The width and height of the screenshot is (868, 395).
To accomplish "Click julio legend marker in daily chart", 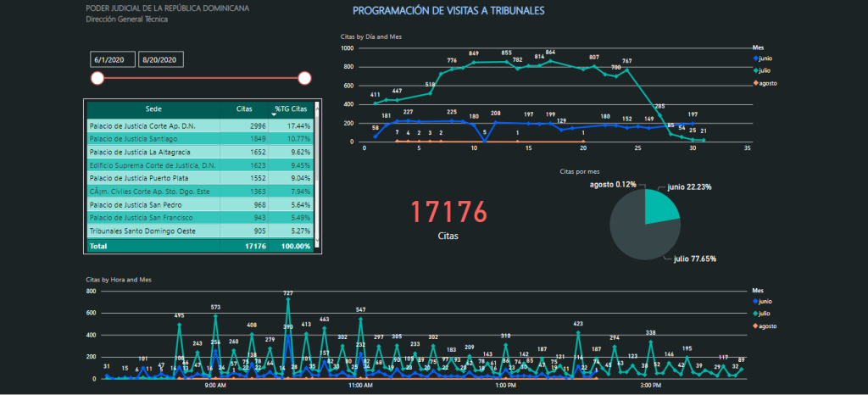I will 756,70.
